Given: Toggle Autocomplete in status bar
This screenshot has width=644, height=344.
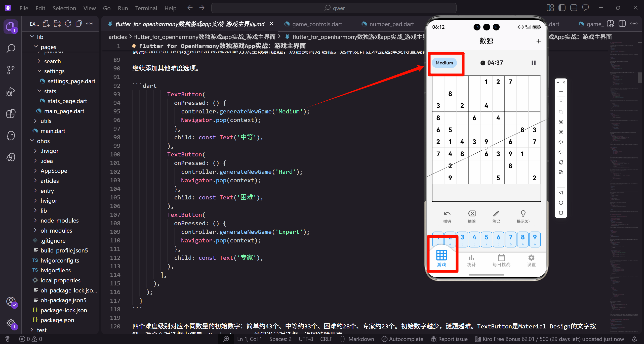Looking at the screenshot, I should tap(402, 339).
